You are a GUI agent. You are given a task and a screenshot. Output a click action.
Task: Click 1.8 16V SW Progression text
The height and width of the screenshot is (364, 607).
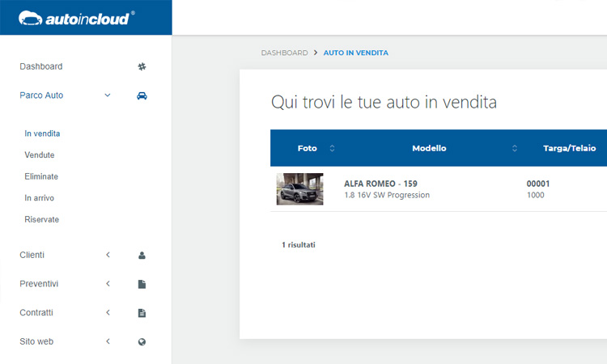tap(387, 195)
